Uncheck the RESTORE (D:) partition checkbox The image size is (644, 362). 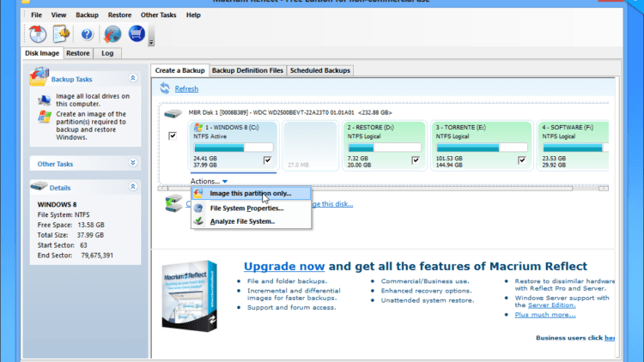(x=416, y=160)
